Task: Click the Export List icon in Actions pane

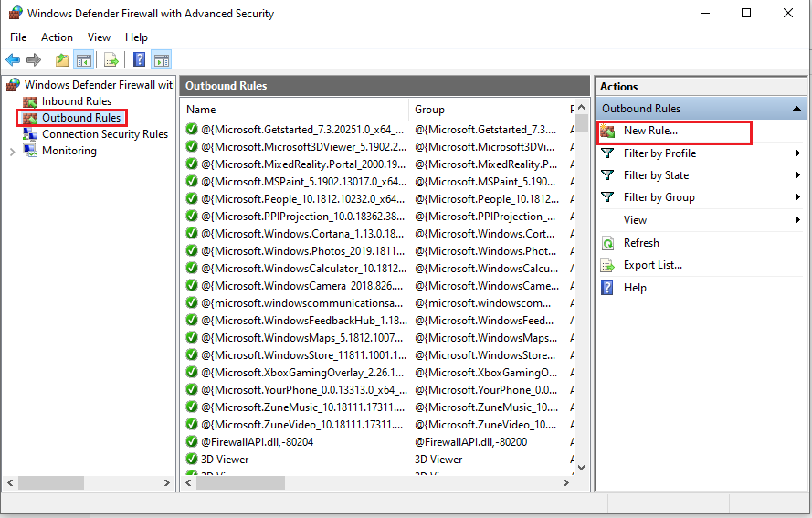Action: tap(607, 265)
